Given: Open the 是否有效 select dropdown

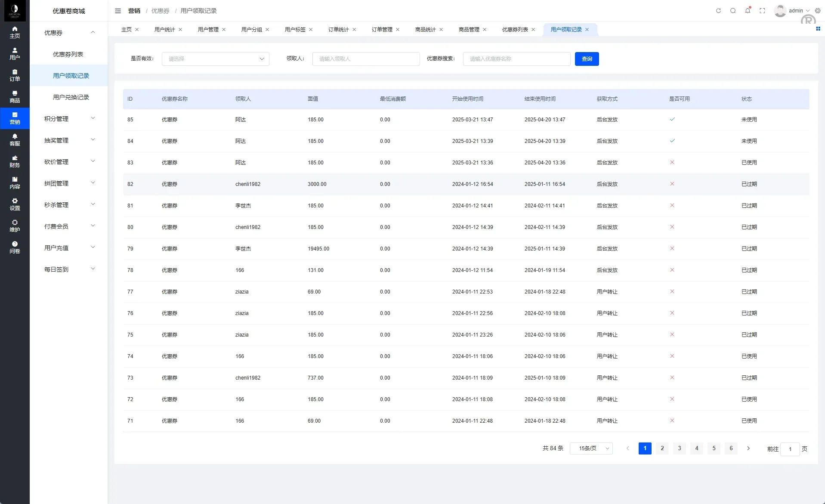Looking at the screenshot, I should pyautogui.click(x=215, y=59).
